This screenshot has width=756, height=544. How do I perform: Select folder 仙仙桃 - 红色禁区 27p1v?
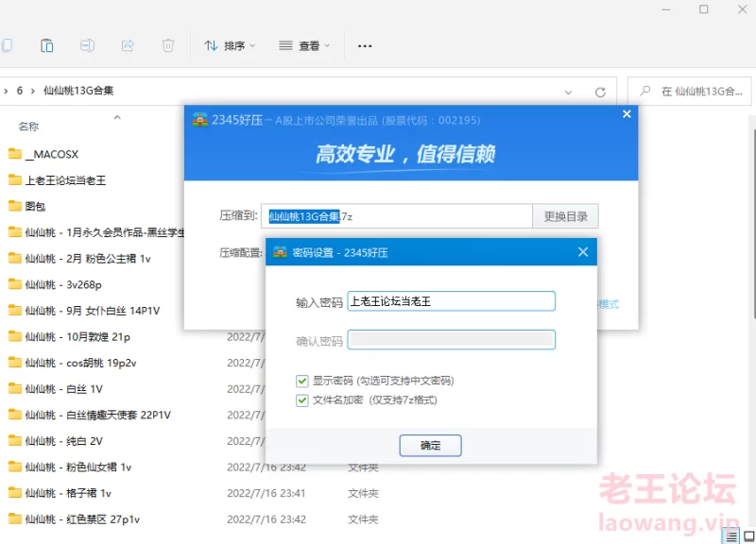click(82, 518)
